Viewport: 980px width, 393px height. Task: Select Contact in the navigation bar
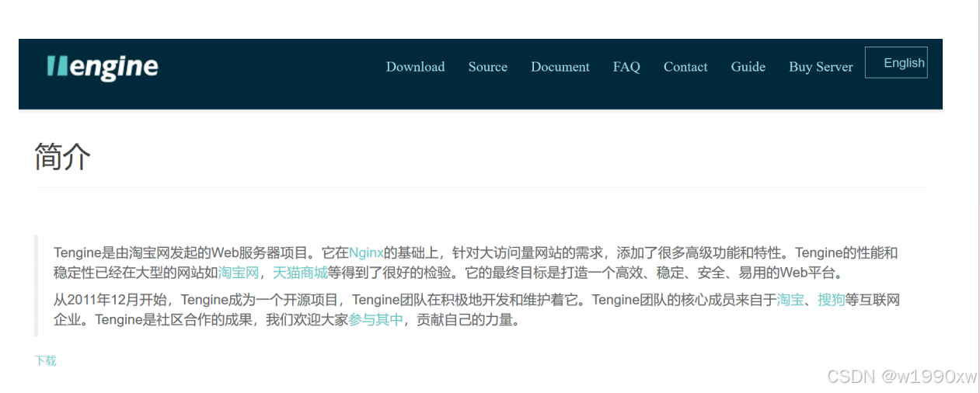685,67
